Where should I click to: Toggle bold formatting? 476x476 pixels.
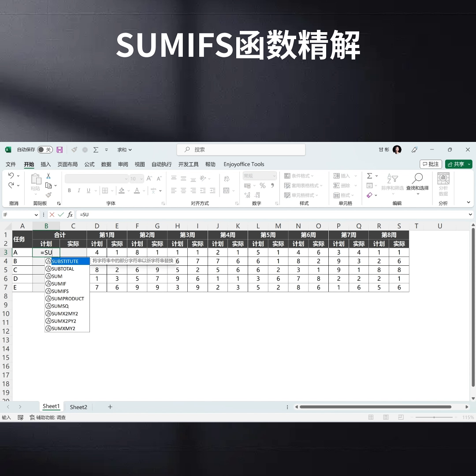click(69, 190)
